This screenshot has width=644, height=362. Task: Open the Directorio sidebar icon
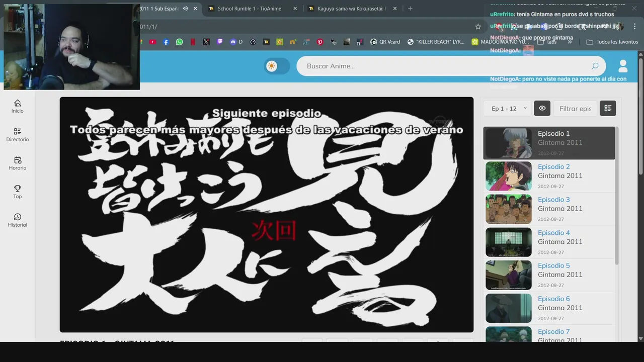coord(18,131)
